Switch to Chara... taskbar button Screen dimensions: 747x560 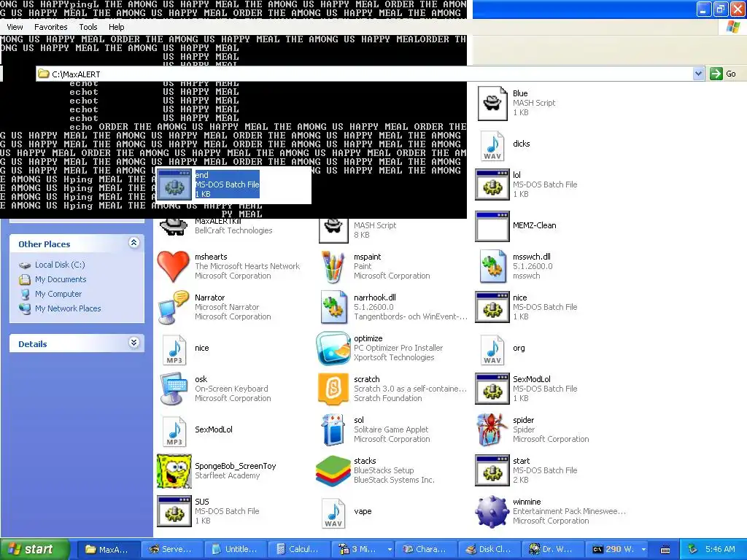click(425, 549)
